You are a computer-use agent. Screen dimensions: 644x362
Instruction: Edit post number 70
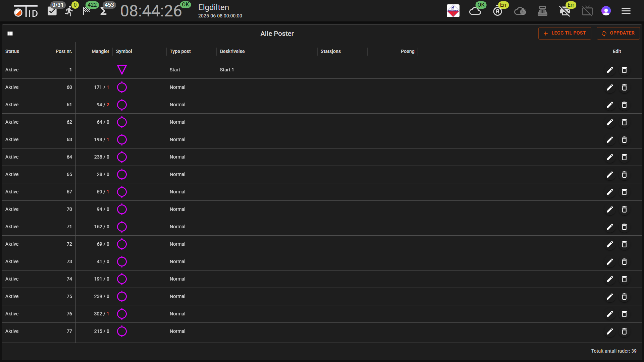(x=610, y=209)
